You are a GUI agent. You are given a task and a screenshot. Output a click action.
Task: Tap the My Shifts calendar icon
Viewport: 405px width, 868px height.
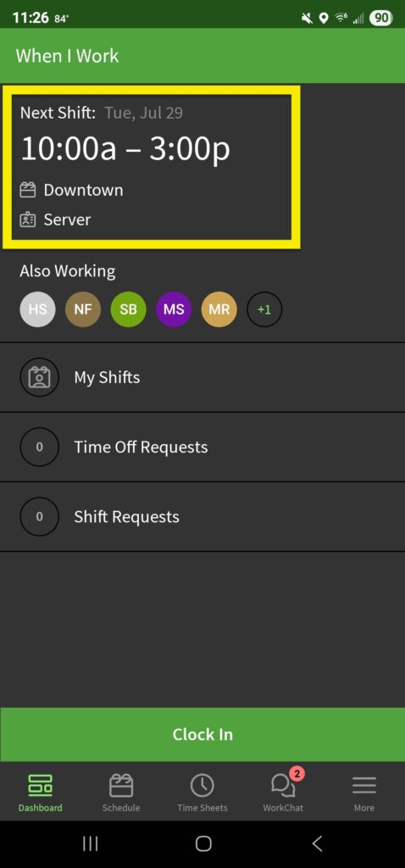(39, 377)
